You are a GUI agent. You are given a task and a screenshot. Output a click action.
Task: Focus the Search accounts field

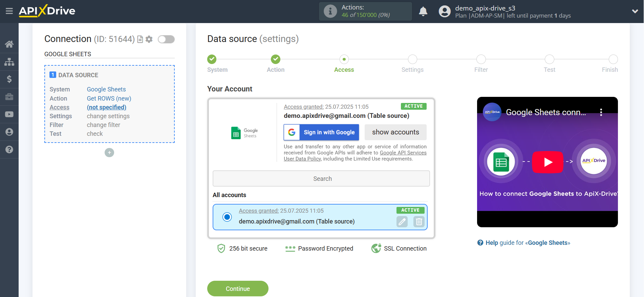(x=321, y=178)
